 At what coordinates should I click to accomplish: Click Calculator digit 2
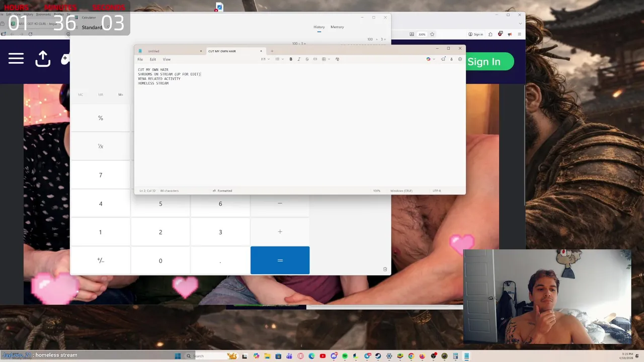click(160, 232)
